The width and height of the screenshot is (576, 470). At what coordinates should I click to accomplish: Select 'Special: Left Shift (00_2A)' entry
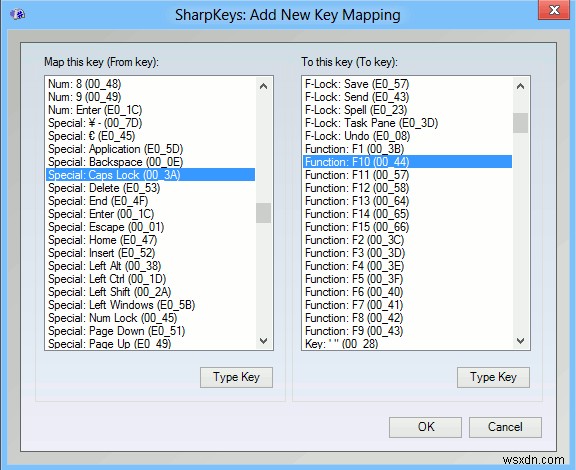(150, 292)
